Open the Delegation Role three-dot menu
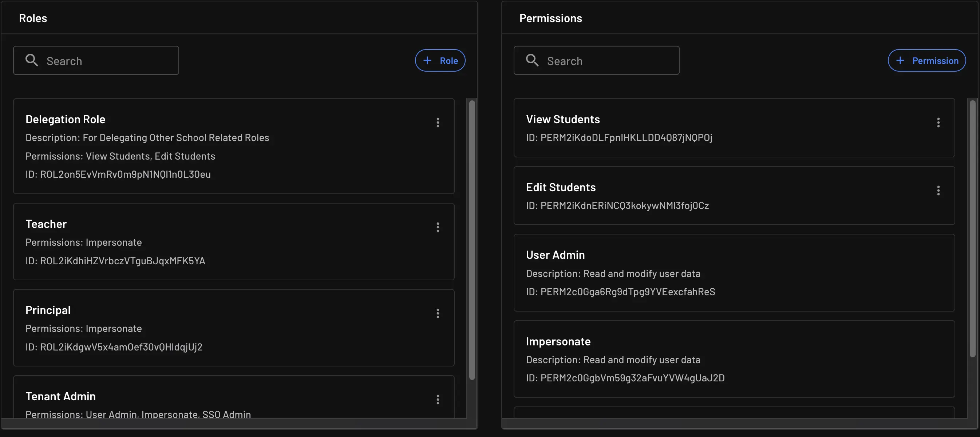The image size is (980, 437). 438,123
